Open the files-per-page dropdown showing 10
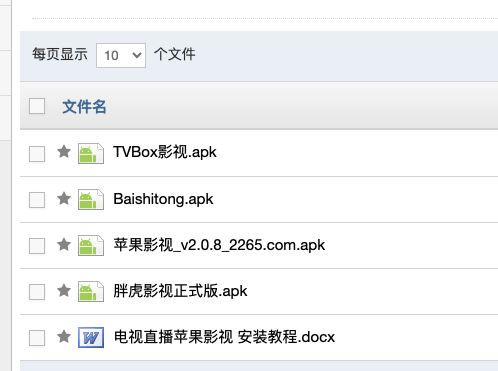 [x=121, y=55]
